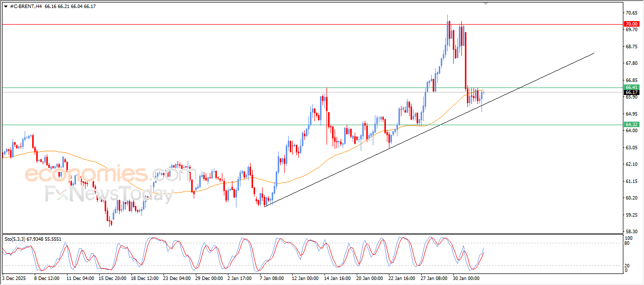Click the 62.10 price axis label
The height and width of the screenshot is (285, 644).
pos(631,164)
